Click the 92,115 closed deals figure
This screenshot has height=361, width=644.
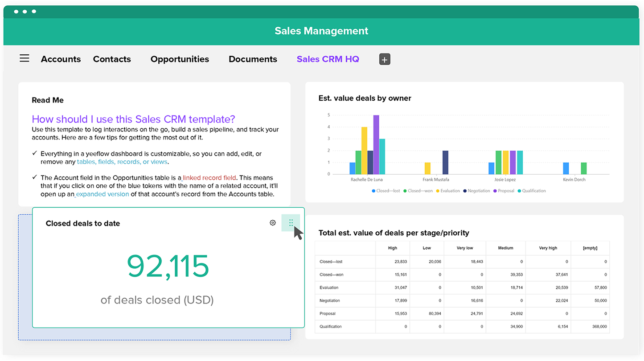(x=168, y=267)
